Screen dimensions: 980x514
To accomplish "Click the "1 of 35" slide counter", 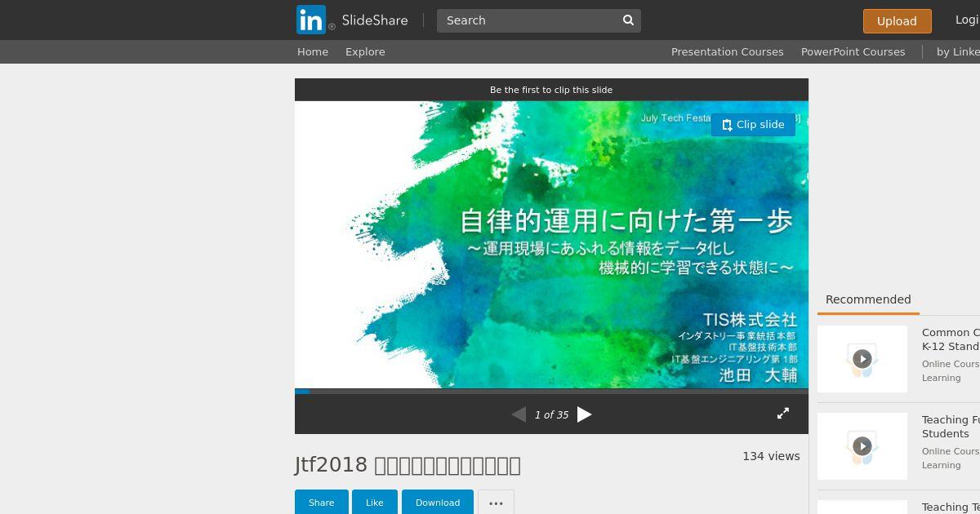I will [551, 415].
